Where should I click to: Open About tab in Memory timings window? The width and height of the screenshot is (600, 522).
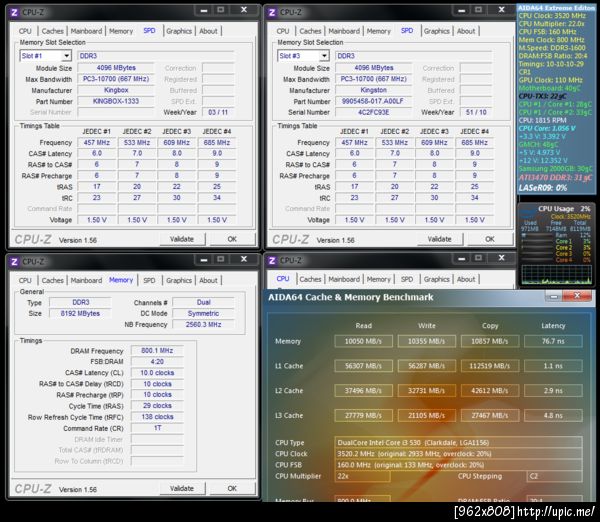(x=208, y=281)
